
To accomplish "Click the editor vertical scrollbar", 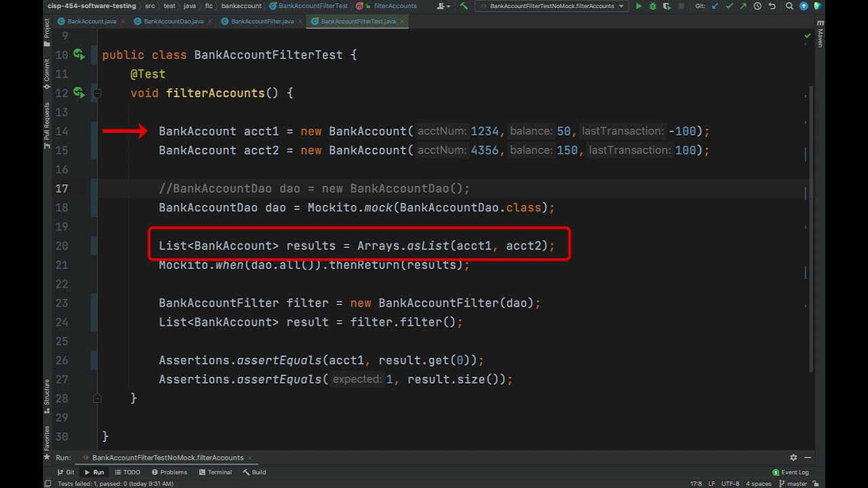I will [810, 230].
